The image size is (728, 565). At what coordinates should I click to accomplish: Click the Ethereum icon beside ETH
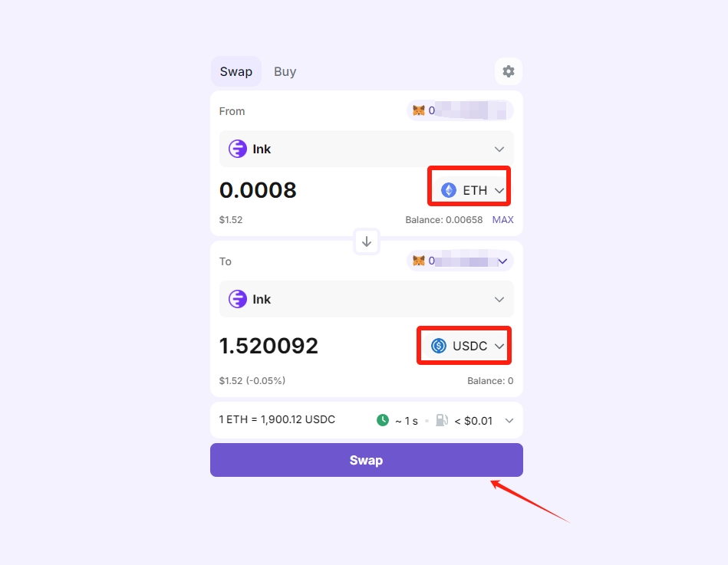click(x=449, y=190)
